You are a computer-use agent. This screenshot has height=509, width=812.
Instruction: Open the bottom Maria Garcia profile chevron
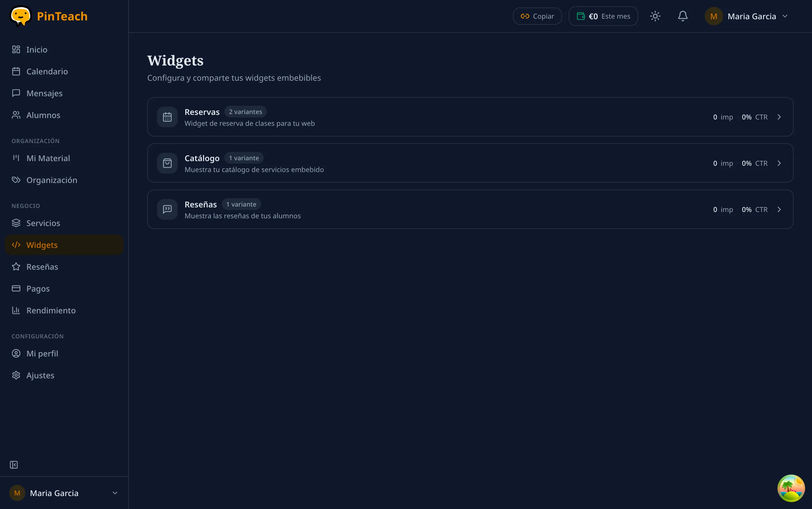[115, 493]
